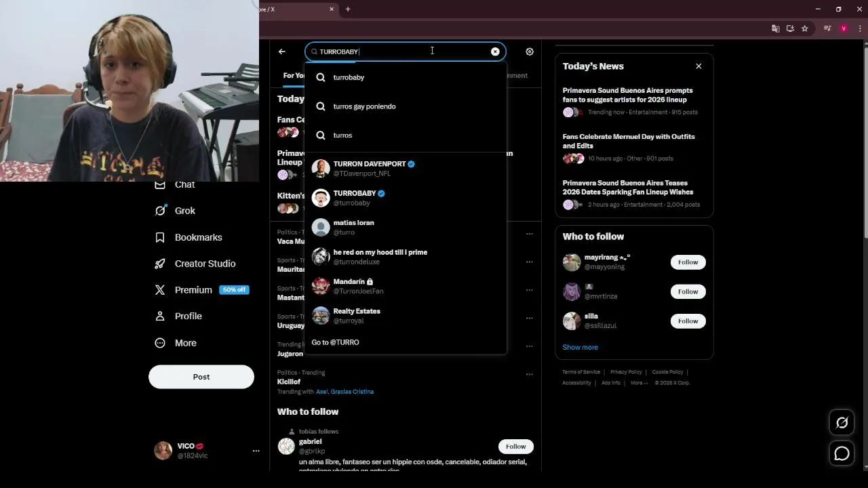
Task: Open Premium in the sidebar
Action: 201,290
